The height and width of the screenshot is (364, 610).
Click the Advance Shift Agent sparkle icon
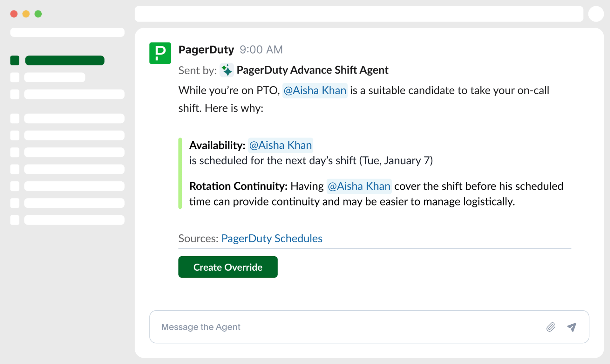[x=227, y=70]
